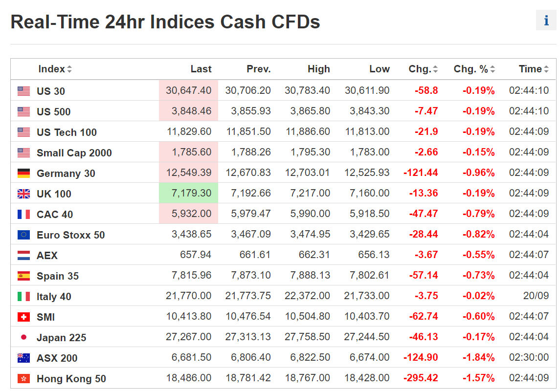
Task: Open the UK 100 index link
Action: [x=54, y=194]
